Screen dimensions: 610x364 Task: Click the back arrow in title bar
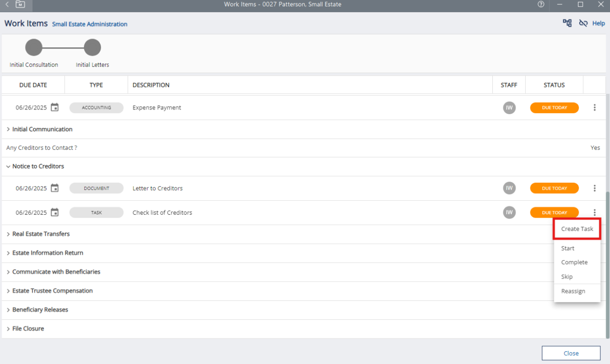7,4
